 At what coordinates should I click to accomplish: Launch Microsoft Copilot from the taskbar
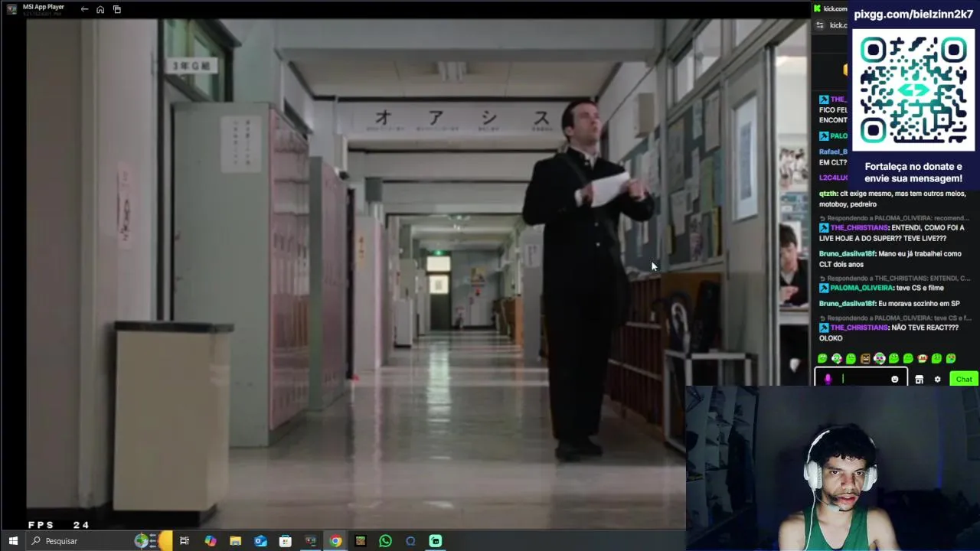[x=210, y=541]
